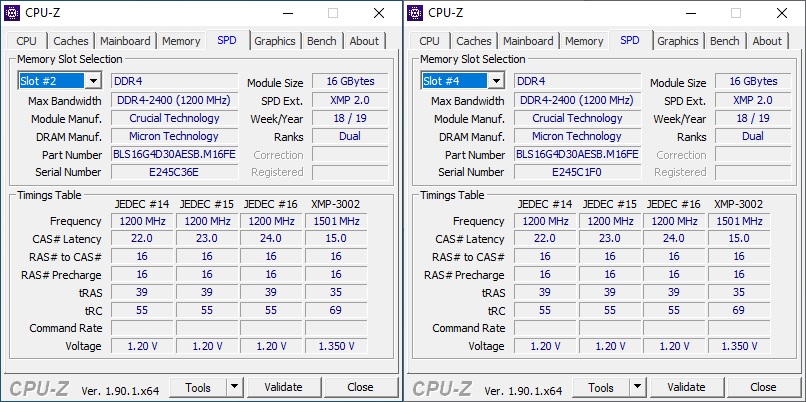Click XMP-3002 tRAS value 35 in left window
This screenshot has width=806, height=402.
[x=336, y=293]
